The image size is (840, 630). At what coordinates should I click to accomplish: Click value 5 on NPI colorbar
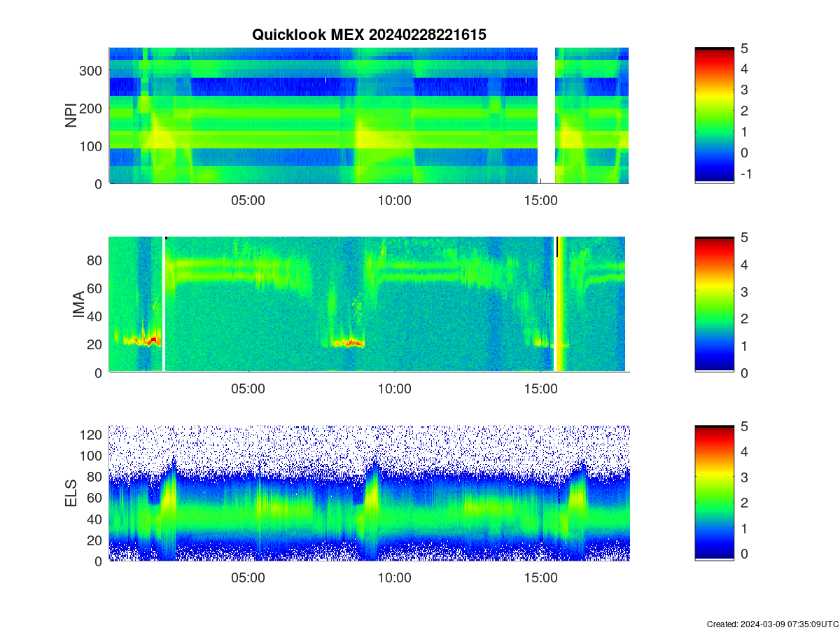pyautogui.click(x=744, y=48)
